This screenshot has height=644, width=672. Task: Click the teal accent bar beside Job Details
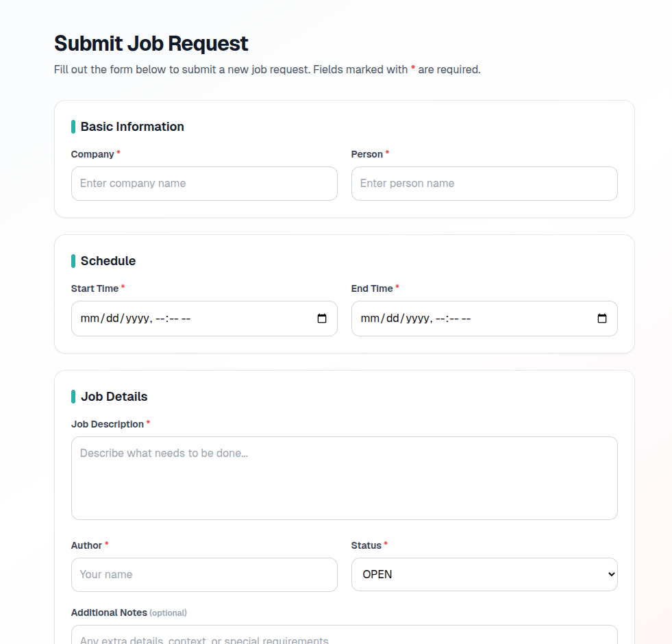tap(73, 396)
